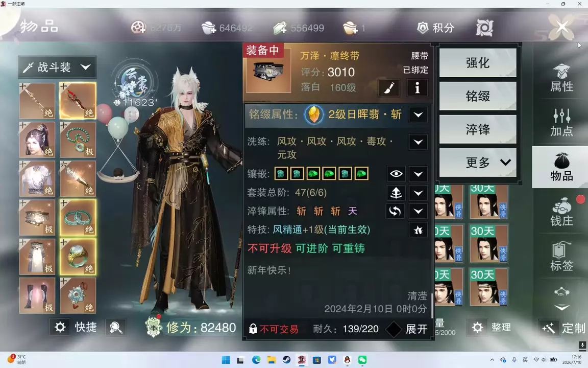Add currency via the 646492 ingot plus icon
The height and width of the screenshot is (368, 588).
tap(208, 28)
